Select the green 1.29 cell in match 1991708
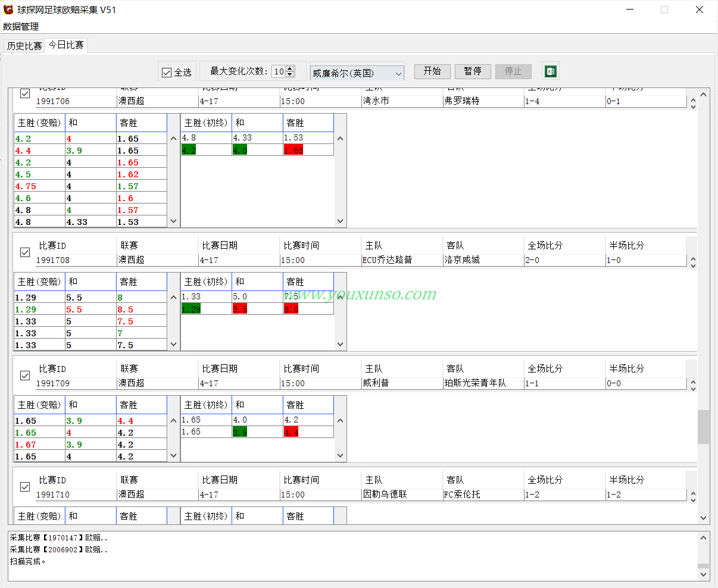This screenshot has width=718, height=588. 191,309
